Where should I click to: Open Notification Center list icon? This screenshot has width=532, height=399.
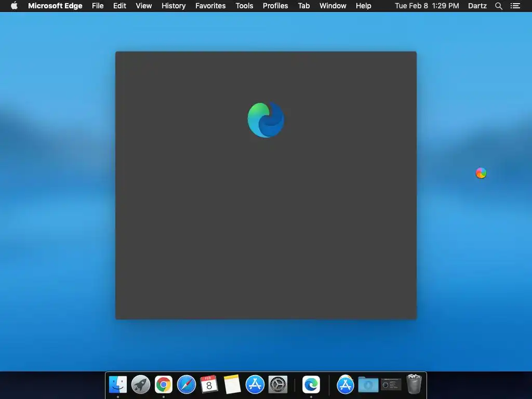tap(515, 6)
